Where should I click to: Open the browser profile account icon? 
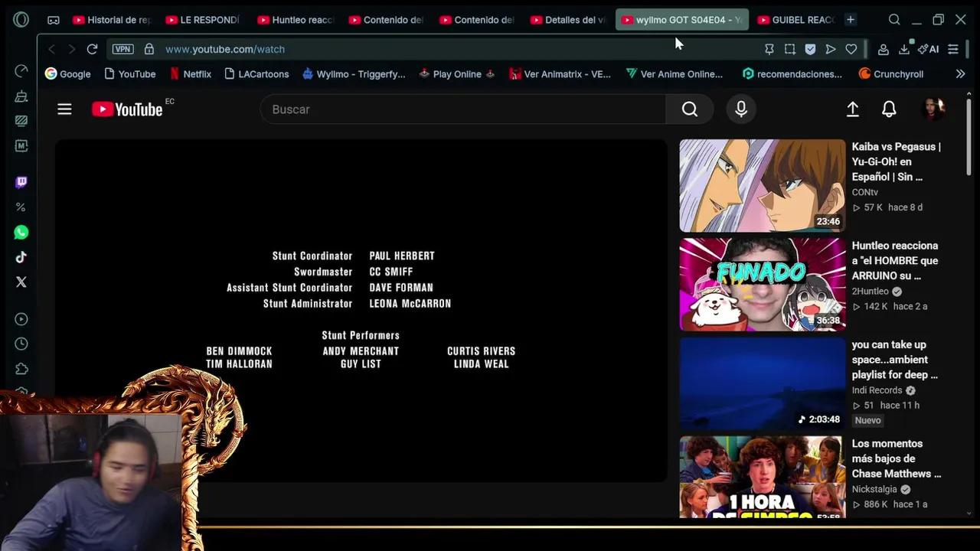tap(883, 49)
